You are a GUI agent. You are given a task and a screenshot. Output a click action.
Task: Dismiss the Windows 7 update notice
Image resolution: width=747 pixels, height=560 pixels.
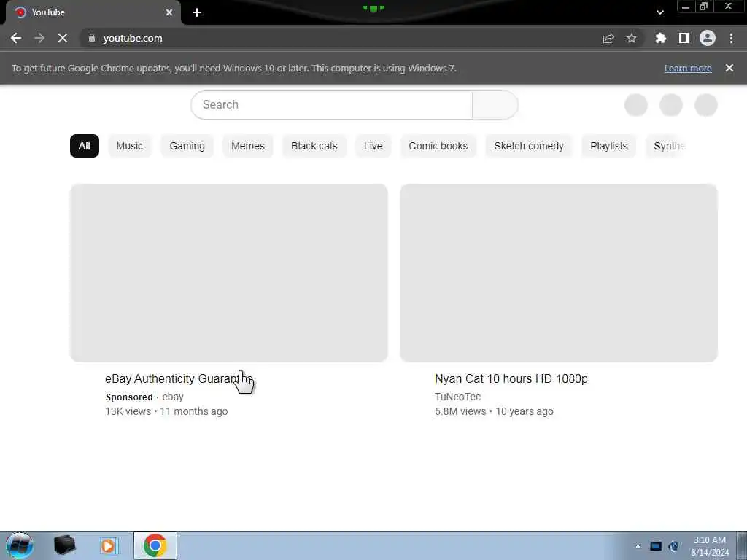729,68
